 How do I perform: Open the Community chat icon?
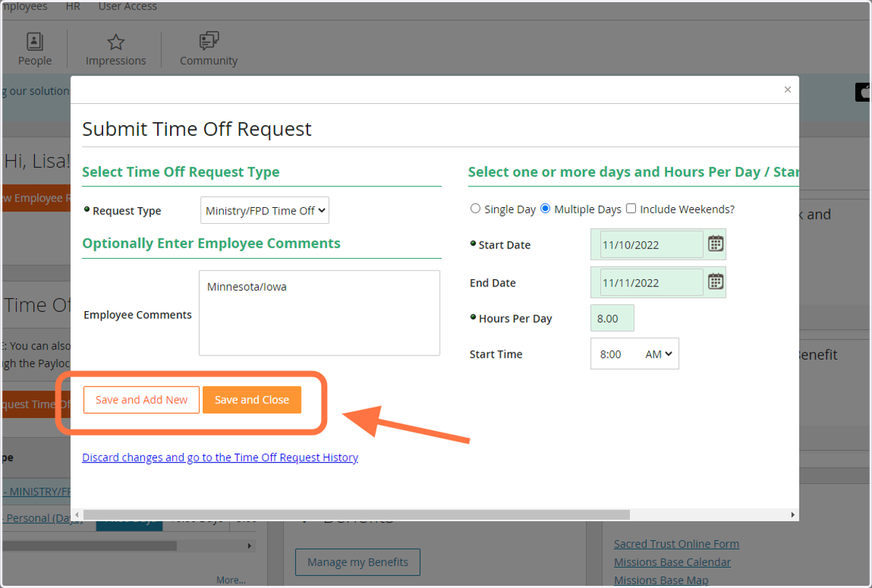click(209, 41)
